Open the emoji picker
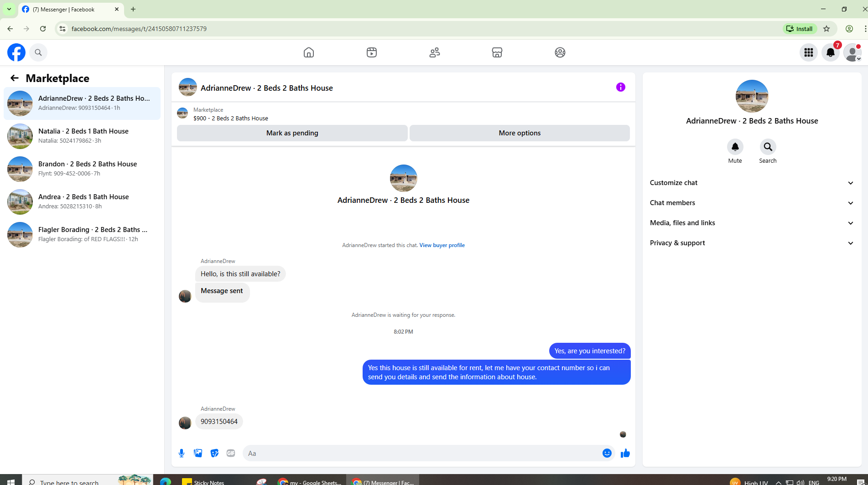Screen dimensions: 868x485 tap(607, 453)
